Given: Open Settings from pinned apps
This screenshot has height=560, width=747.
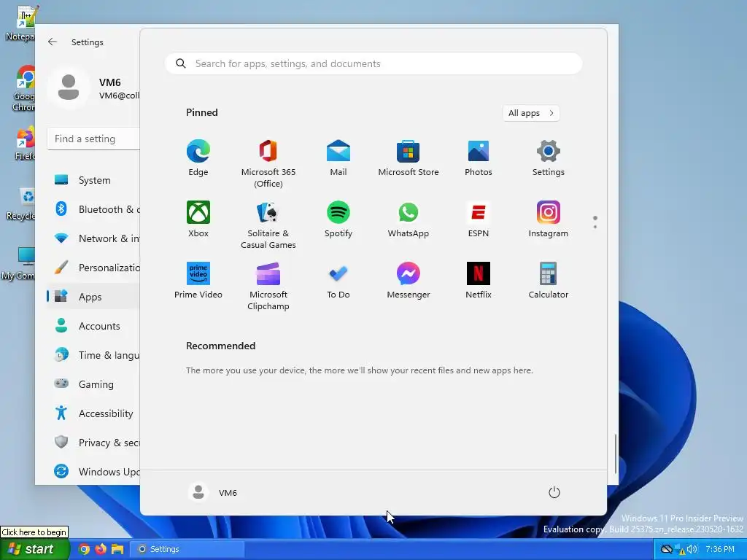Looking at the screenshot, I should [x=549, y=158].
